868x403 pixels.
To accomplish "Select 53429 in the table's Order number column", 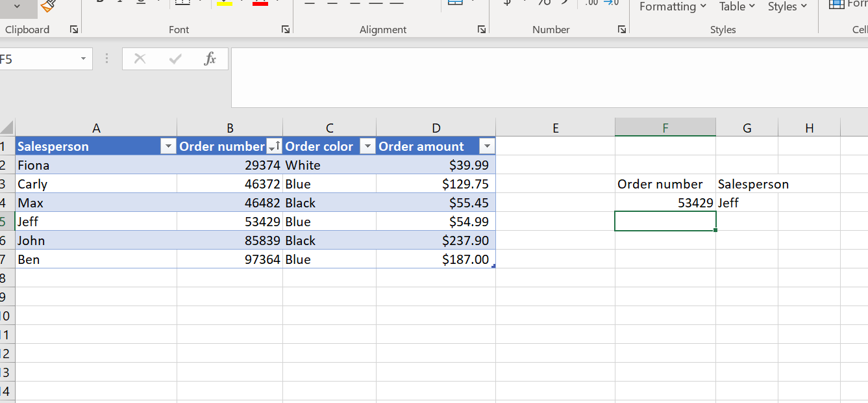I will point(230,222).
